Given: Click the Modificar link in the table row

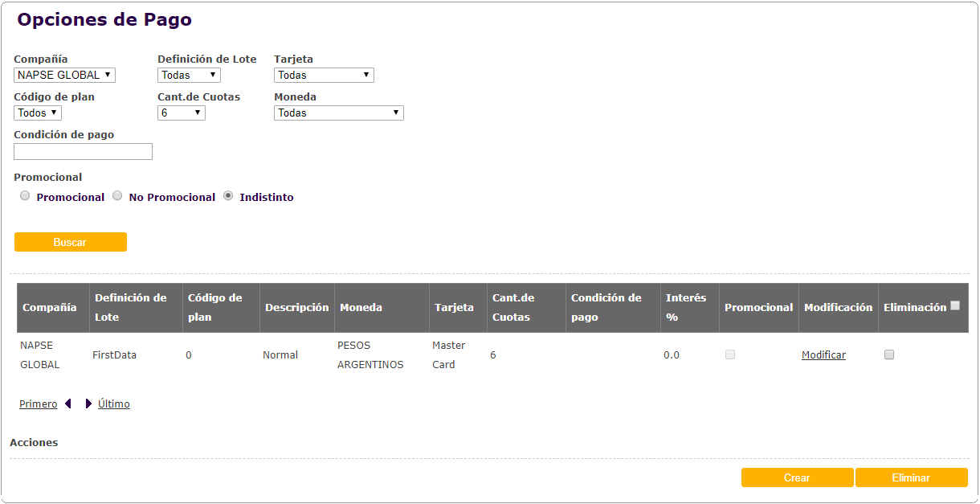Looking at the screenshot, I should coord(823,354).
